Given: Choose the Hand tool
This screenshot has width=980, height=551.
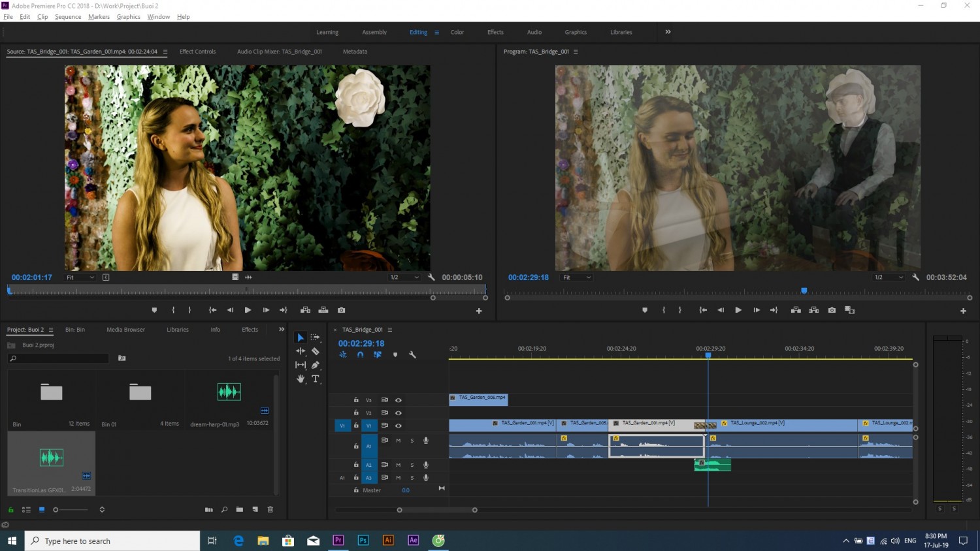Looking at the screenshot, I should [301, 379].
